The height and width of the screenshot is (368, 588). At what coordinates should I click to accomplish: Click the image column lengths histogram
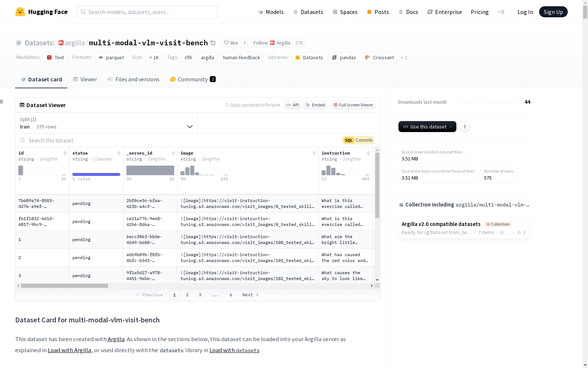click(204, 170)
